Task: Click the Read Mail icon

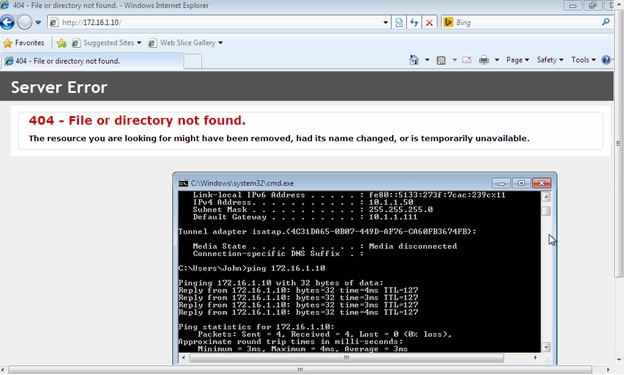Action: pyautogui.click(x=466, y=60)
